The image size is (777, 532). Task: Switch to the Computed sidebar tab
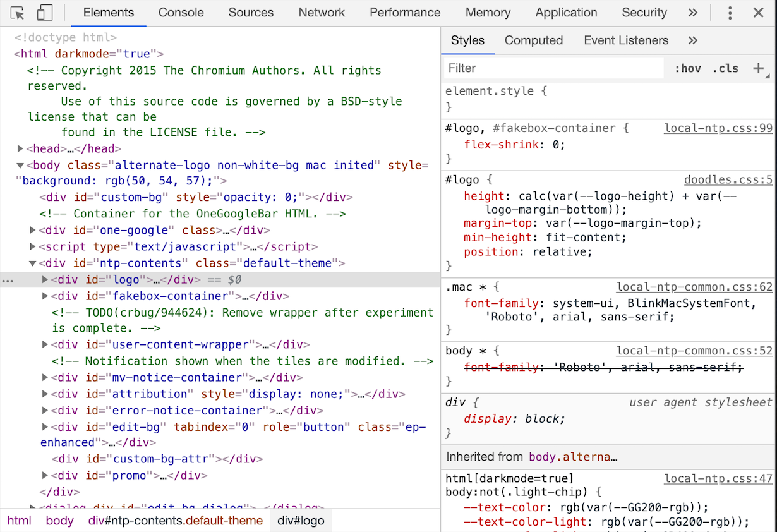534,40
